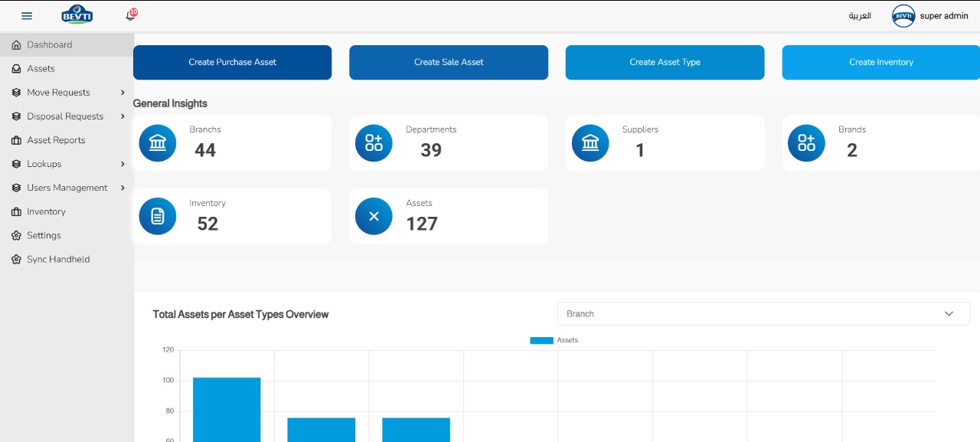Open the notification bell icon
The width and height of the screenshot is (980, 442).
pyautogui.click(x=130, y=16)
